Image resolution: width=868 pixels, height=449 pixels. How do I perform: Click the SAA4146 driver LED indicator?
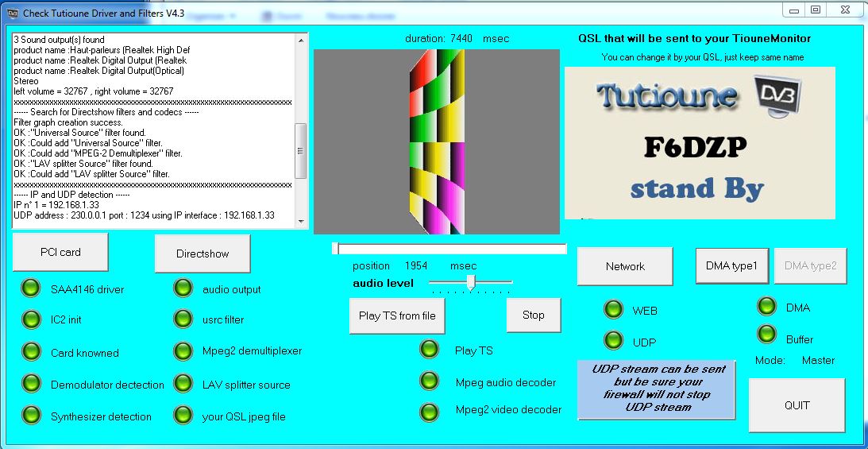(x=31, y=288)
